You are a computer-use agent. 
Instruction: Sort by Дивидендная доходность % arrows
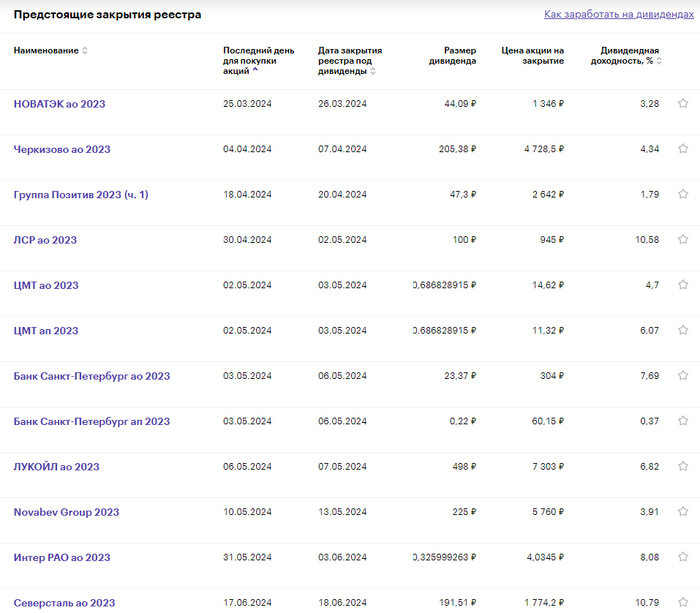[x=658, y=61]
